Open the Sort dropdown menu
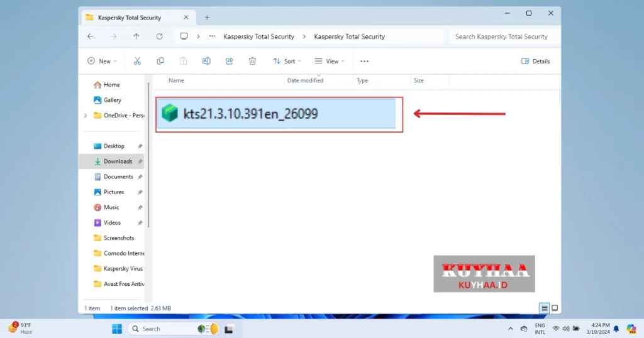The height and width of the screenshot is (338, 644). [x=287, y=61]
